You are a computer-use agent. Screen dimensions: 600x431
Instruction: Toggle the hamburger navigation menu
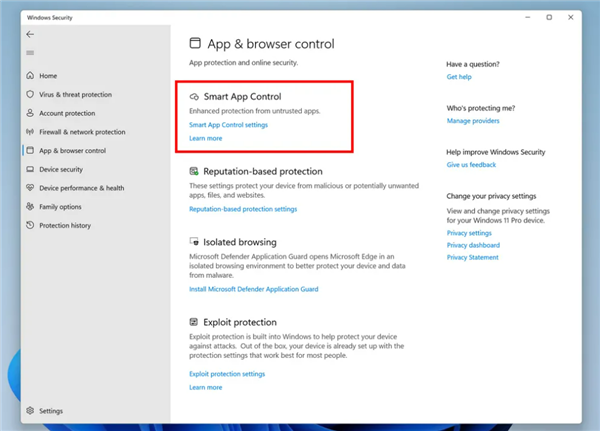point(30,52)
